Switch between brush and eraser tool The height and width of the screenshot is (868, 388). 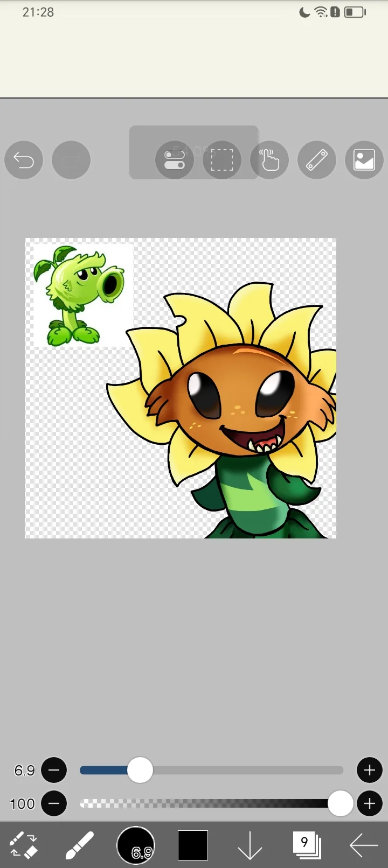24,845
